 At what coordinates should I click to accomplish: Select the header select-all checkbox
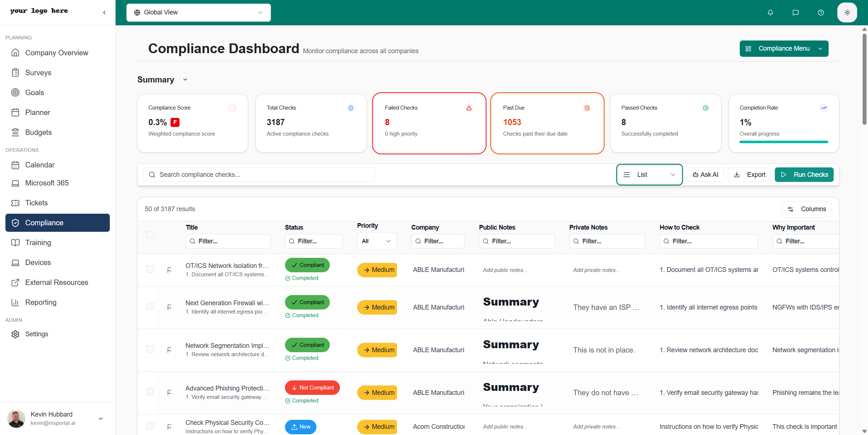(x=150, y=234)
